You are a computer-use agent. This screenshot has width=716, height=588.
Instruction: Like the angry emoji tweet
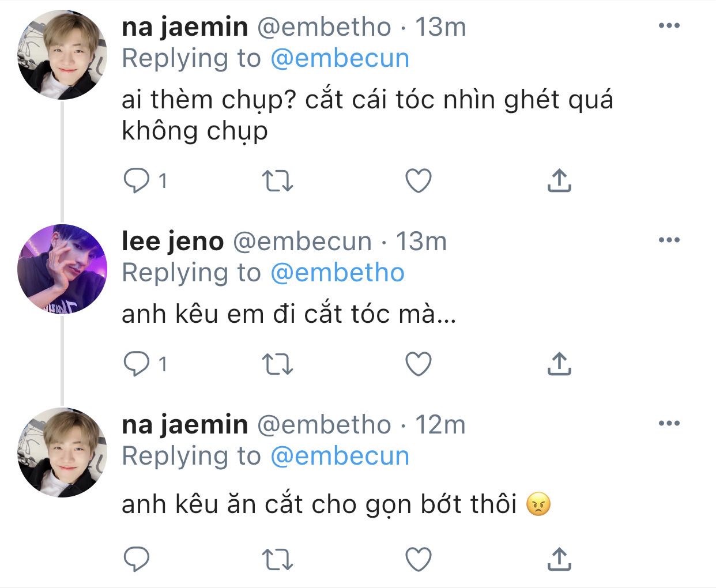pyautogui.click(x=419, y=559)
